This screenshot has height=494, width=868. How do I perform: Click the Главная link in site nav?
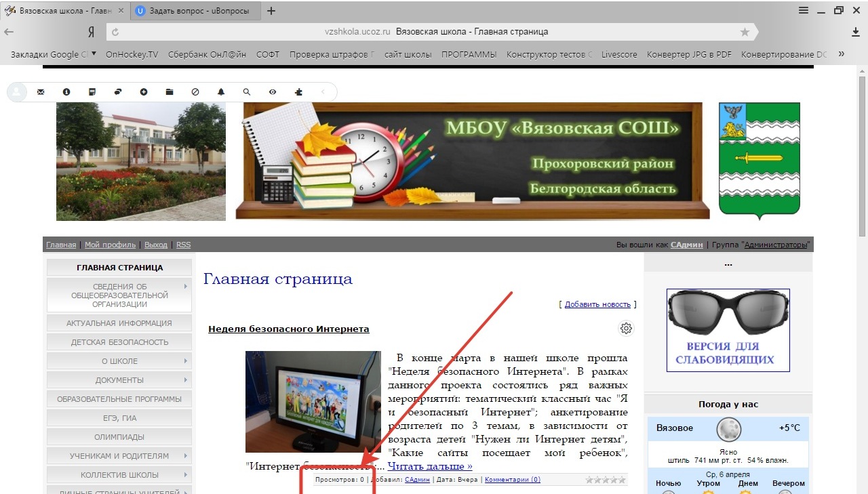[61, 245]
